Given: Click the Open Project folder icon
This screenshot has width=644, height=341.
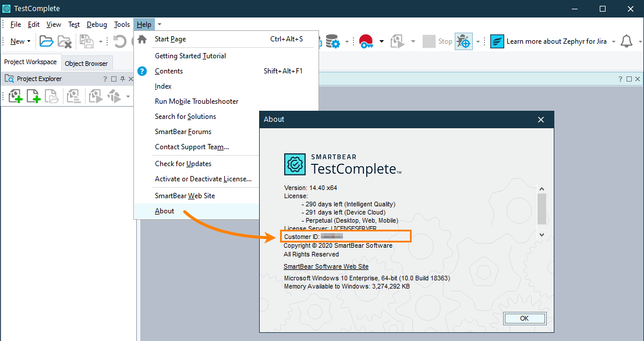Looking at the screenshot, I should tap(46, 41).
